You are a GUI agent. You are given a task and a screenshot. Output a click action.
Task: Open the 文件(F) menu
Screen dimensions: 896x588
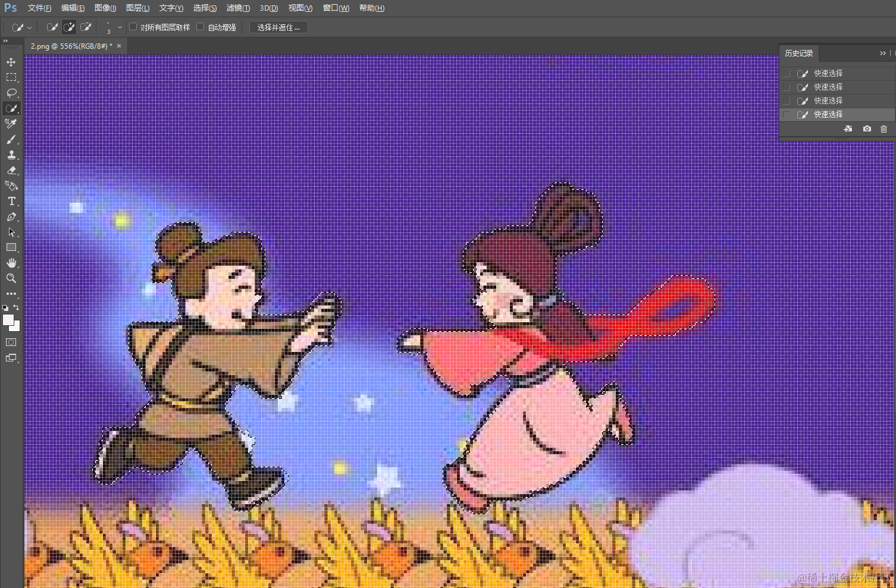(39, 8)
